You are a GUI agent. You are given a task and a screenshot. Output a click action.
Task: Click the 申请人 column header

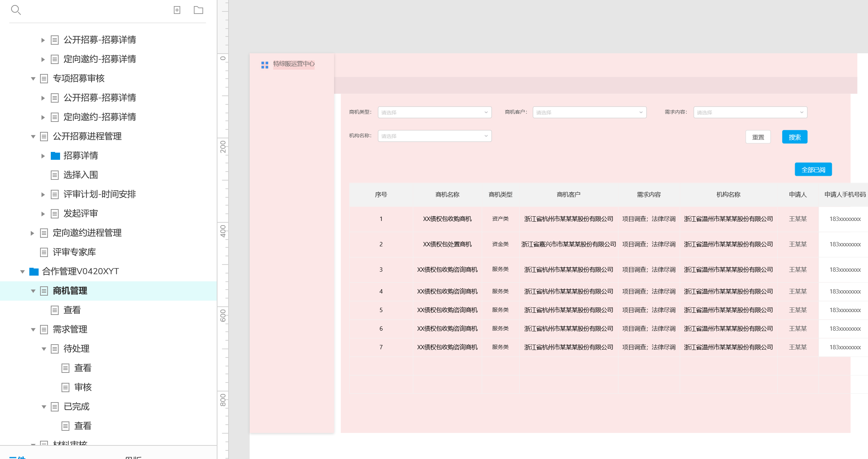point(798,194)
